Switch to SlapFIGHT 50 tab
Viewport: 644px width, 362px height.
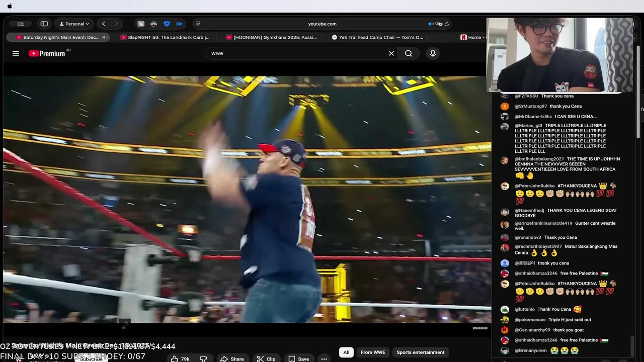(165, 37)
